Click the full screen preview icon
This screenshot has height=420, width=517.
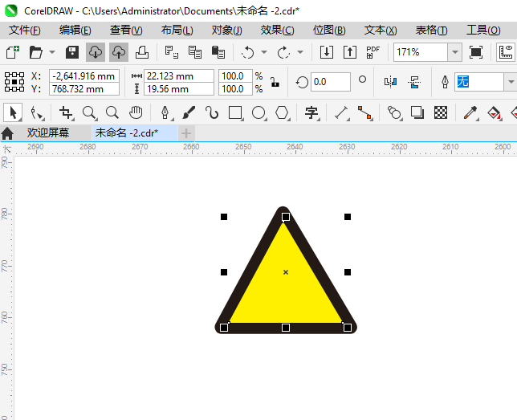coord(476,52)
